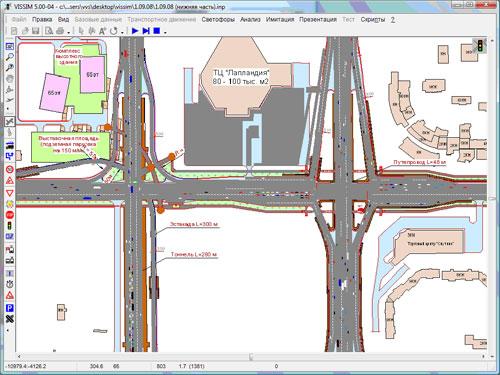Select the travel time stopwatch icon
The width and height of the screenshot is (500, 375).
pos(10,284)
